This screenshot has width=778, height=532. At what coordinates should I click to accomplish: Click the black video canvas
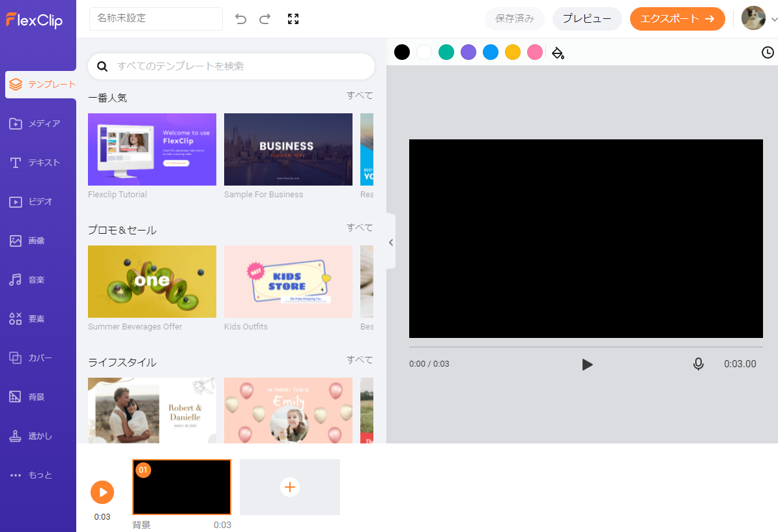[x=586, y=238]
